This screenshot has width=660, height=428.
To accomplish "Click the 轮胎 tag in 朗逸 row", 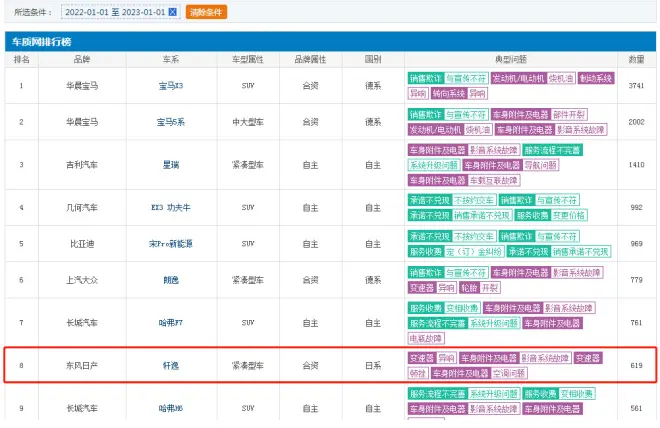I will tap(469, 288).
